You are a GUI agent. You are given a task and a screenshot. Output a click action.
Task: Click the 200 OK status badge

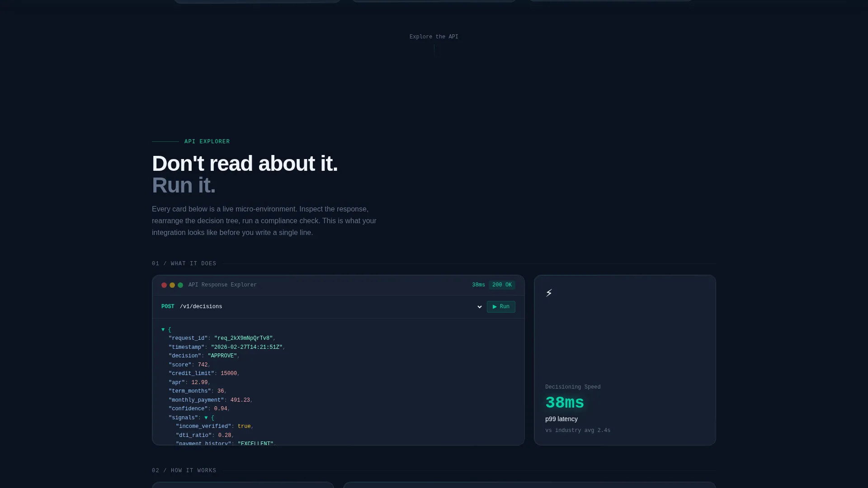click(x=502, y=285)
